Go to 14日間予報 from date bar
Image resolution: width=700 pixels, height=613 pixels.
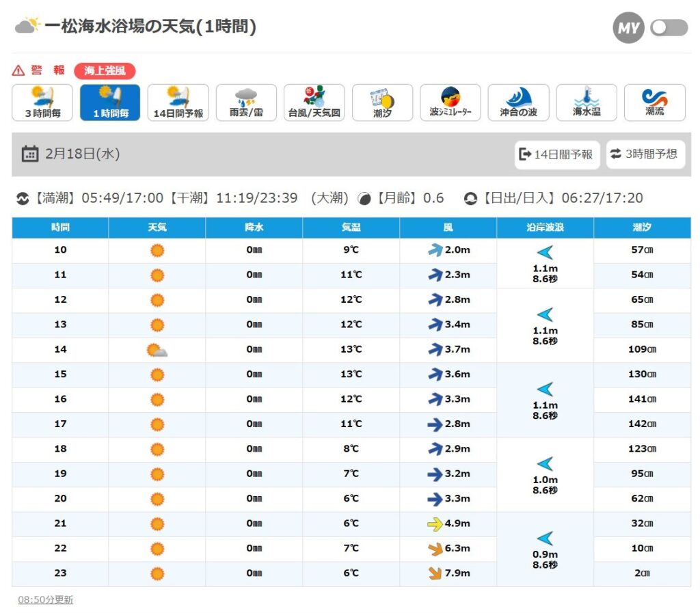click(556, 154)
